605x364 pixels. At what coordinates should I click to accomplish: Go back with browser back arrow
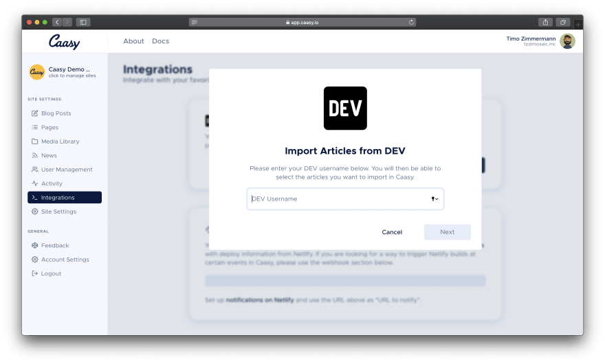[x=57, y=23]
